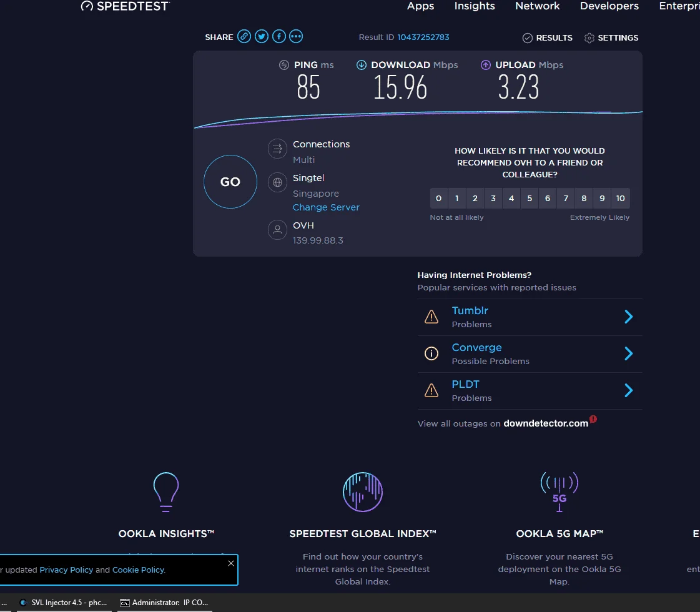The image size is (700, 612).
Task: Rate recommendation score 8
Action: [x=584, y=198]
